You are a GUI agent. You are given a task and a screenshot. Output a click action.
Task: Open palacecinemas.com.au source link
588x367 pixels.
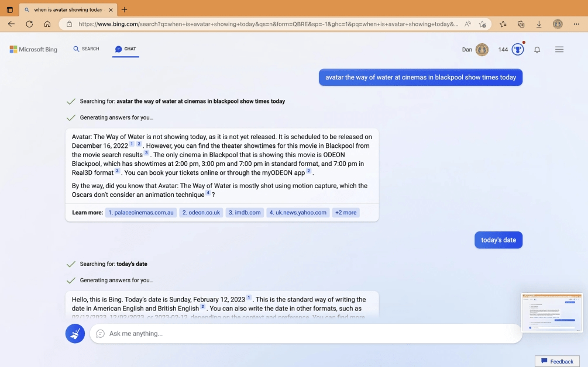(x=141, y=213)
